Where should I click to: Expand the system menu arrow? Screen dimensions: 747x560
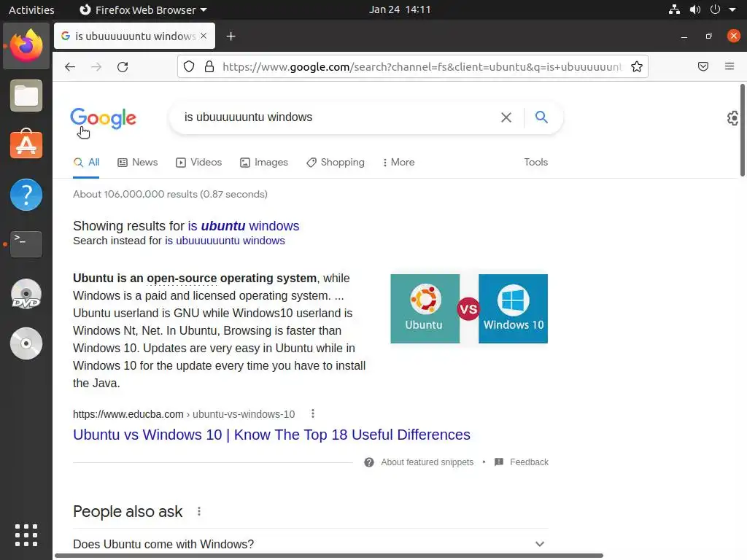tap(732, 9)
